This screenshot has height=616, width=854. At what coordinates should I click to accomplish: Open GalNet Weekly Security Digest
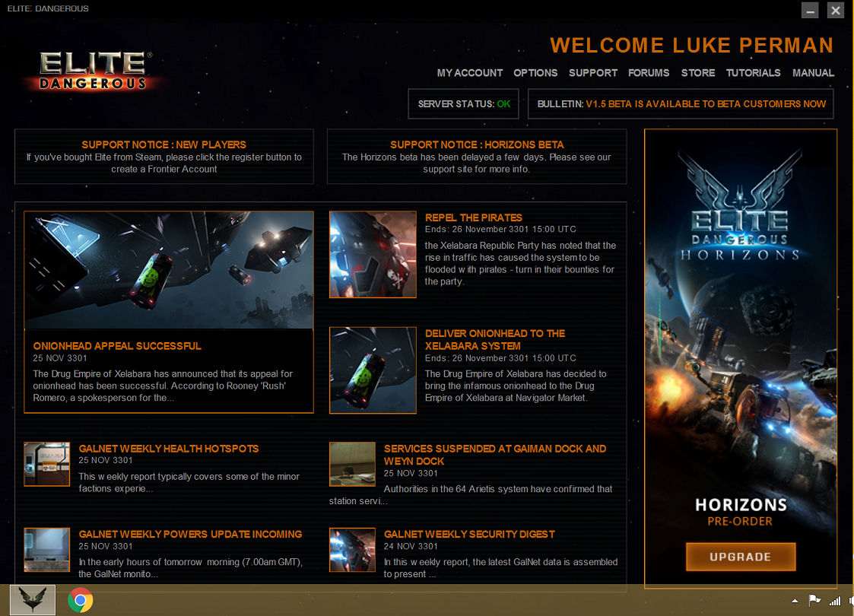469,534
